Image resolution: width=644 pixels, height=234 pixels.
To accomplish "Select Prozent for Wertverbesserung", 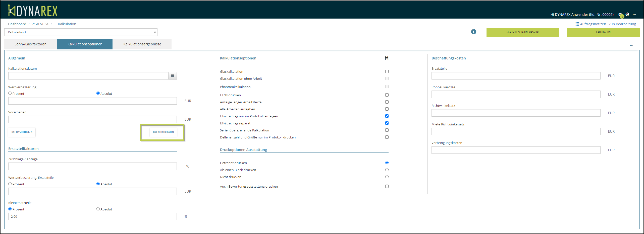I will pyautogui.click(x=10, y=93).
